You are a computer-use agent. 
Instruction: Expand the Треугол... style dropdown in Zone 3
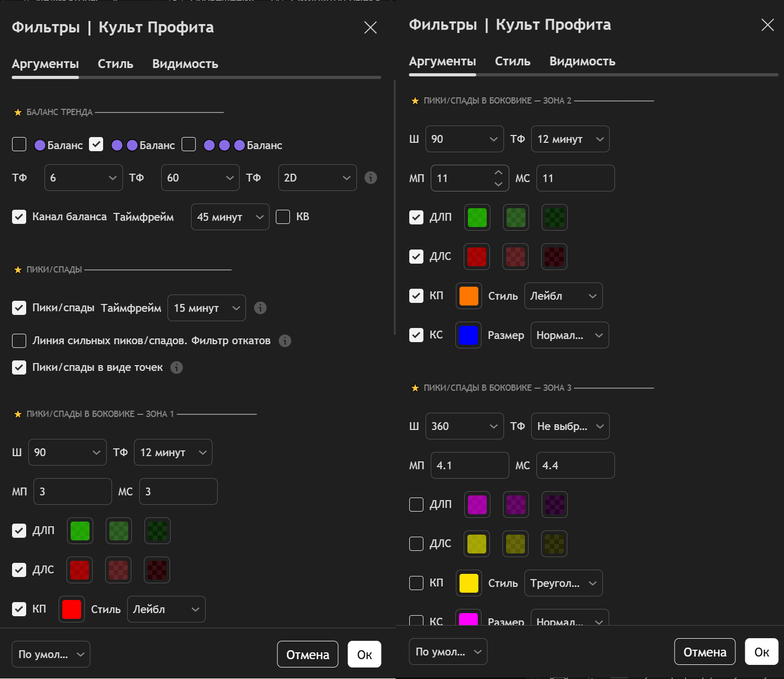point(563,583)
